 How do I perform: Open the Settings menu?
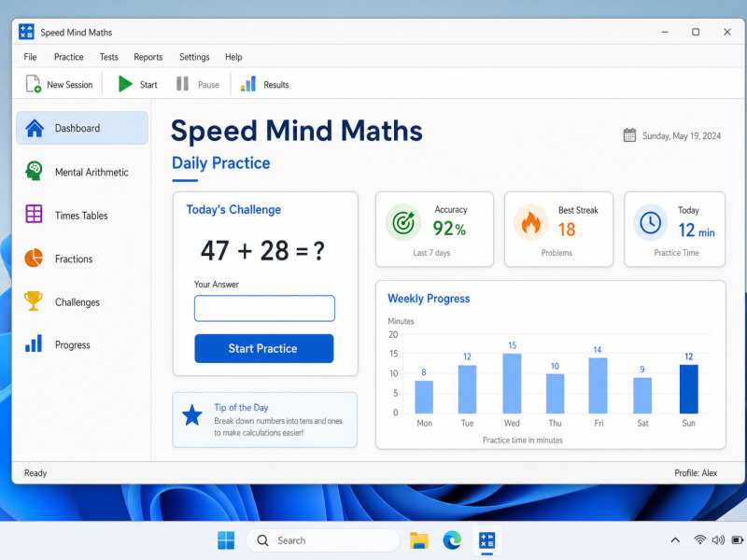194,57
